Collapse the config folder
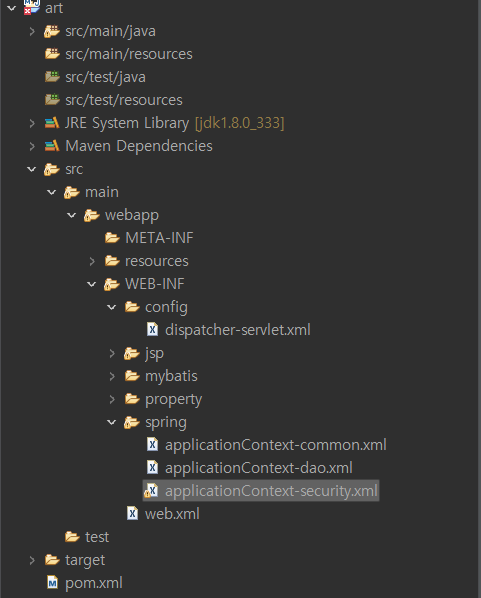The image size is (481, 598). pyautogui.click(x=111, y=307)
